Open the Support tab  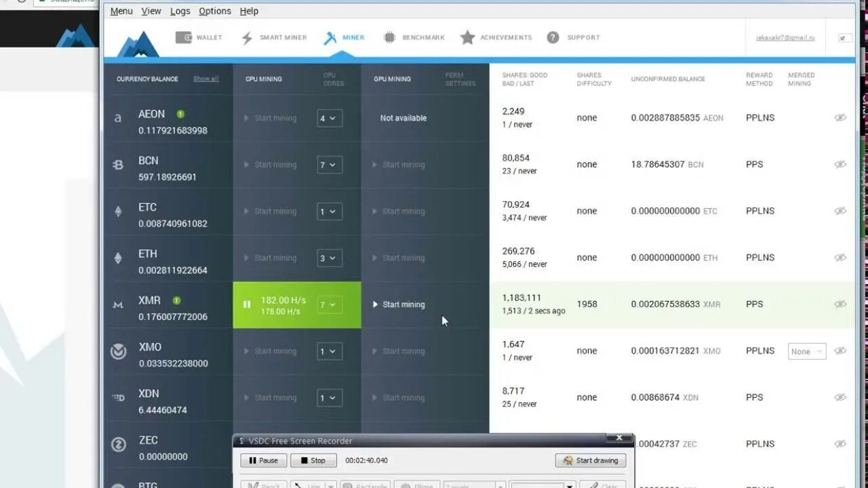pyautogui.click(x=574, y=38)
